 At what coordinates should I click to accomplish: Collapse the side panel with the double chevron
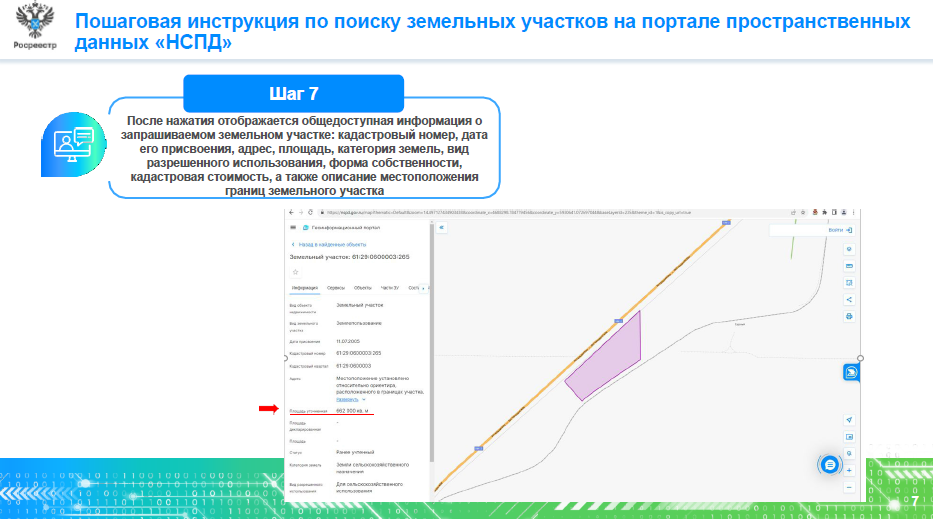click(x=442, y=227)
